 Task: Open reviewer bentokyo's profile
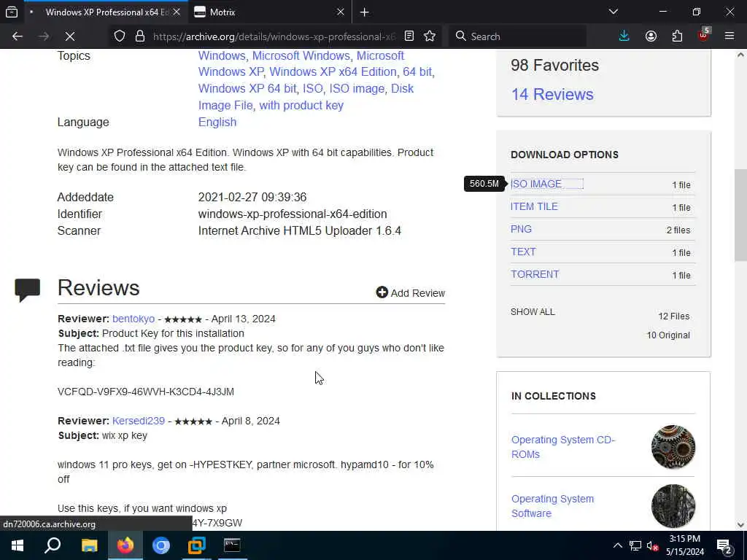click(133, 319)
